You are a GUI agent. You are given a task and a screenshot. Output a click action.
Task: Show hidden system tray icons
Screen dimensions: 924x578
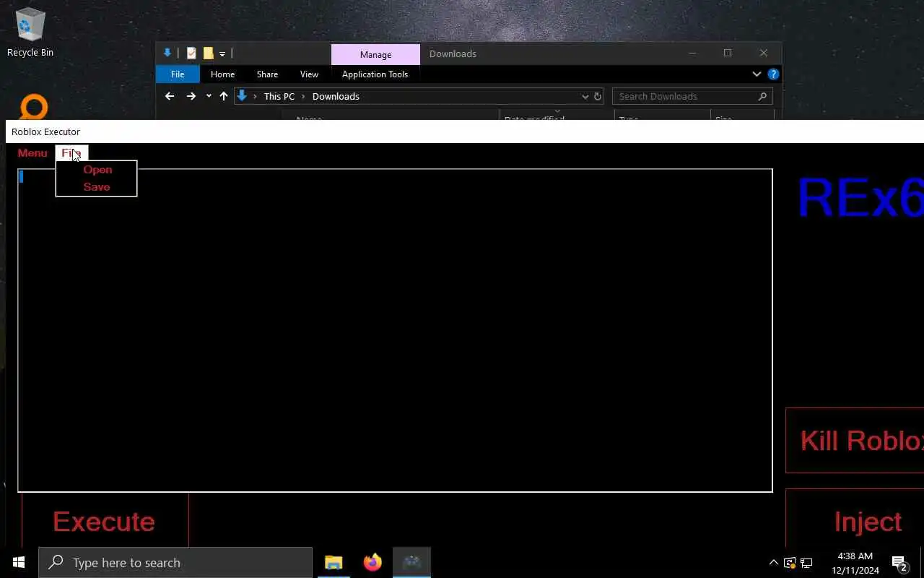tap(773, 562)
